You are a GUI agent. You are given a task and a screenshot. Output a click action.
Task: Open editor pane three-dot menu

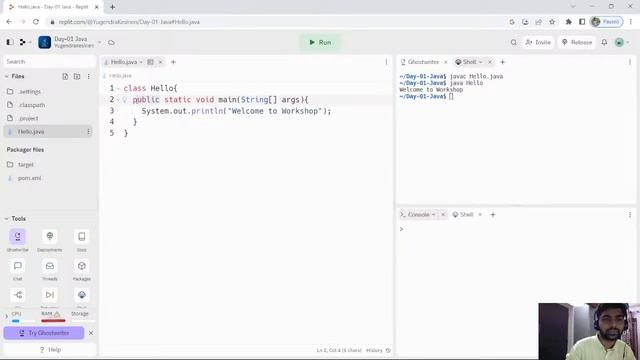pos(386,62)
